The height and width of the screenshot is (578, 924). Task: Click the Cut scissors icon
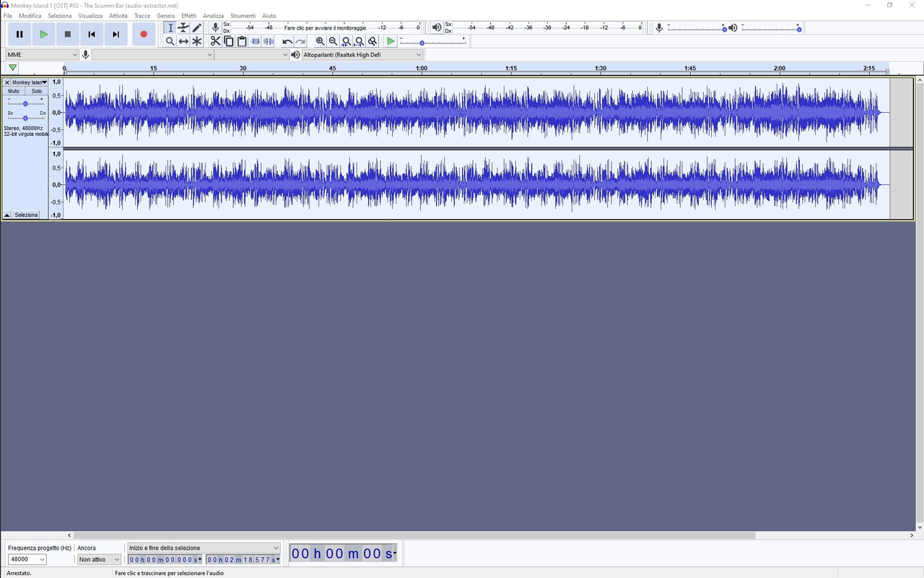point(215,41)
